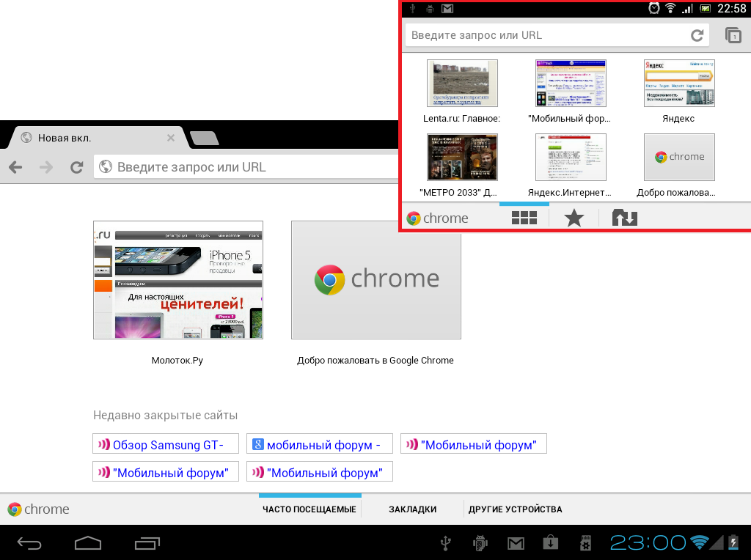Open 'Яндекс.Интернет...' thumbnail

point(571,157)
